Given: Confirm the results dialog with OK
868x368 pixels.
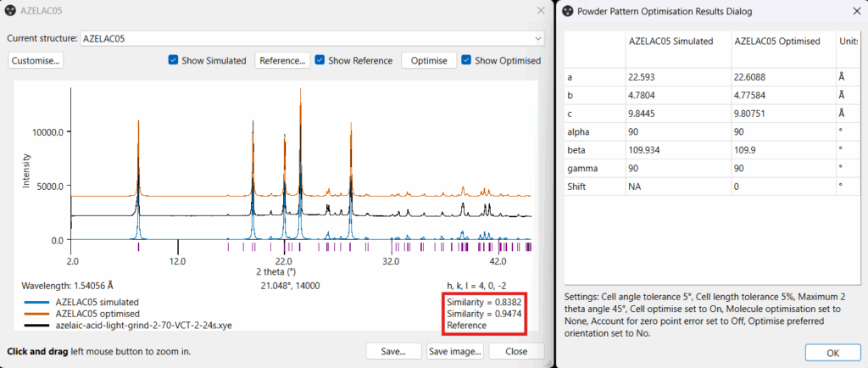Looking at the screenshot, I should click(832, 352).
